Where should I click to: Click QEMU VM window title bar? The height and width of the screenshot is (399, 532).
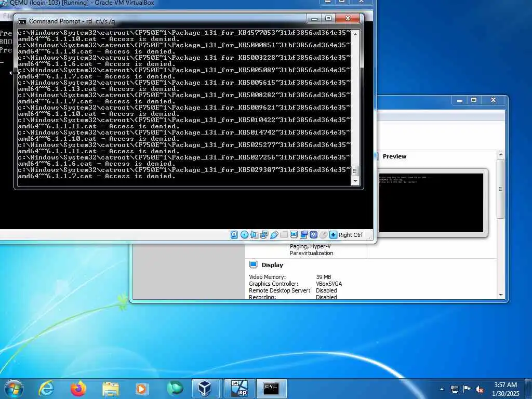coord(163,3)
